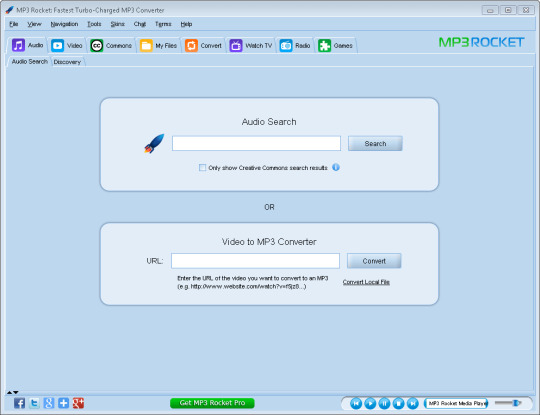Switch to the Audio Search sub-tab

coord(30,62)
